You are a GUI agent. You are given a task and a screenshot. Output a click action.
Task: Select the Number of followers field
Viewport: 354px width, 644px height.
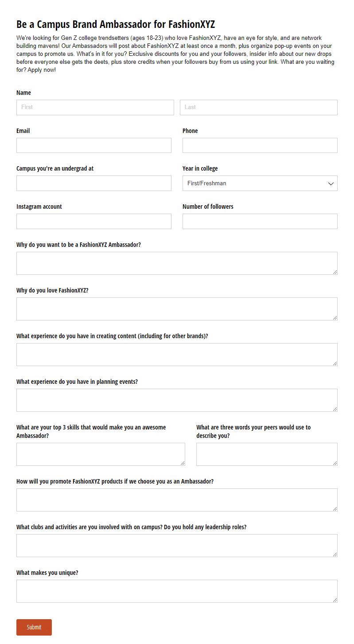(260, 222)
